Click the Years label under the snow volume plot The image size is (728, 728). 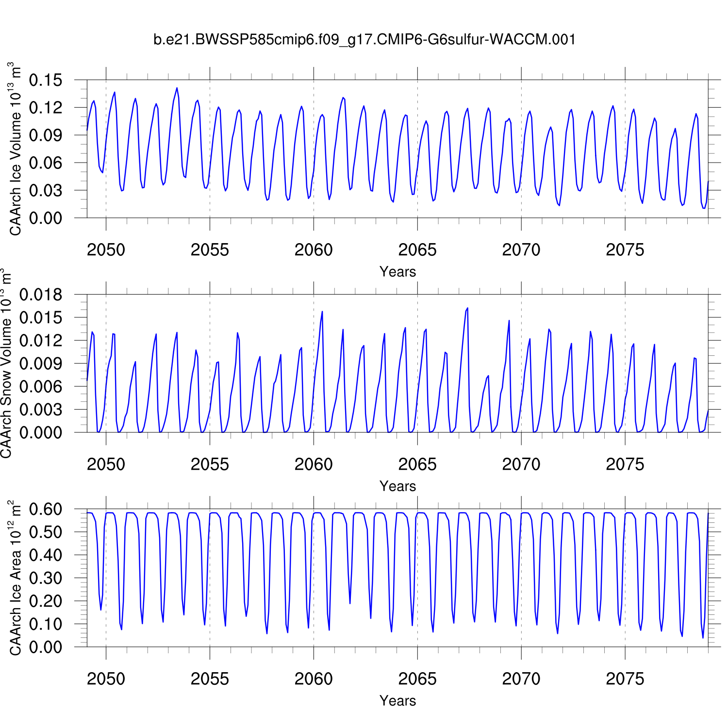[x=397, y=486]
